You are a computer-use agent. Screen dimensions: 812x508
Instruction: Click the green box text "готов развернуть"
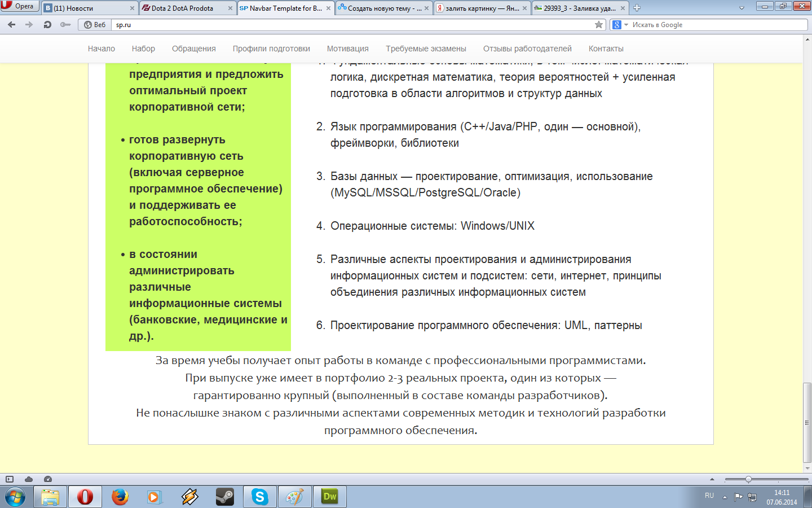coord(177,139)
